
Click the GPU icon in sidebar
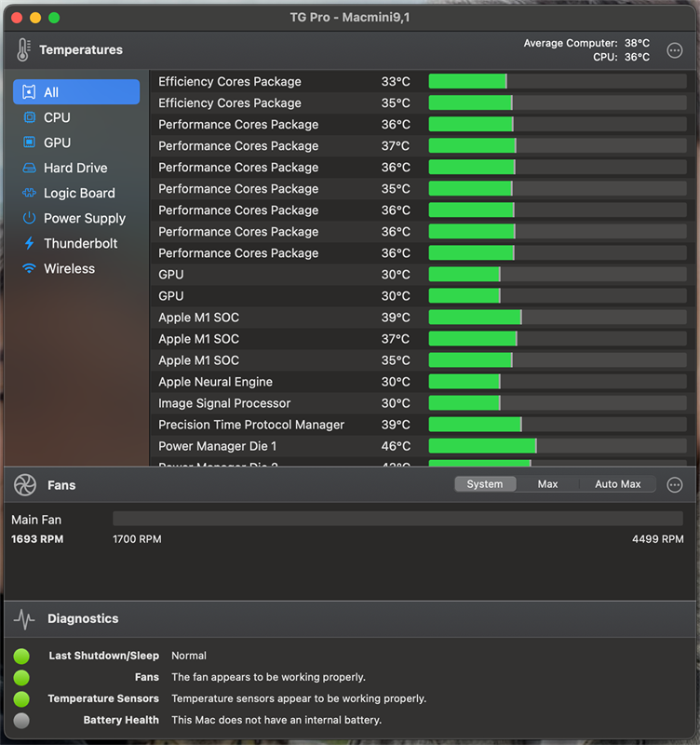point(29,142)
